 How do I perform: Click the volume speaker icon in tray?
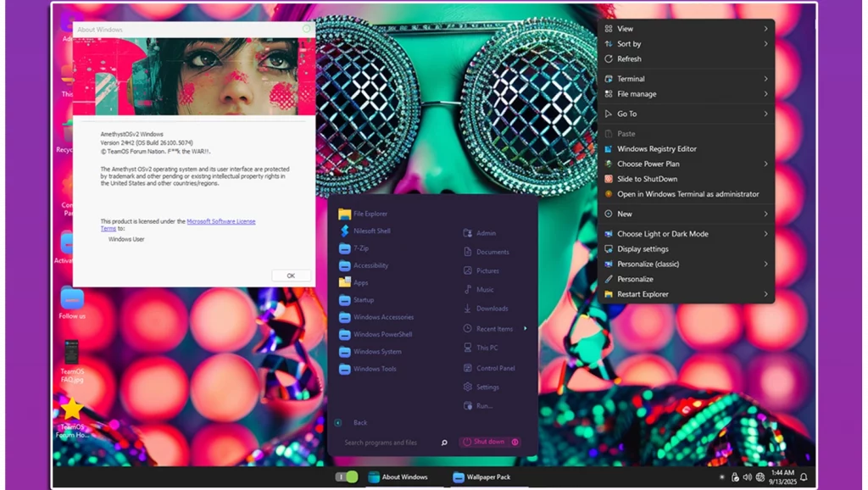(748, 477)
